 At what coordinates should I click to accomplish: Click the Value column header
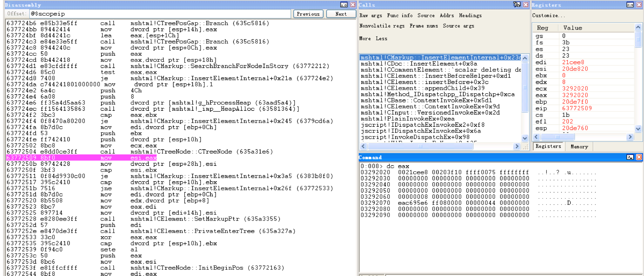597,28
